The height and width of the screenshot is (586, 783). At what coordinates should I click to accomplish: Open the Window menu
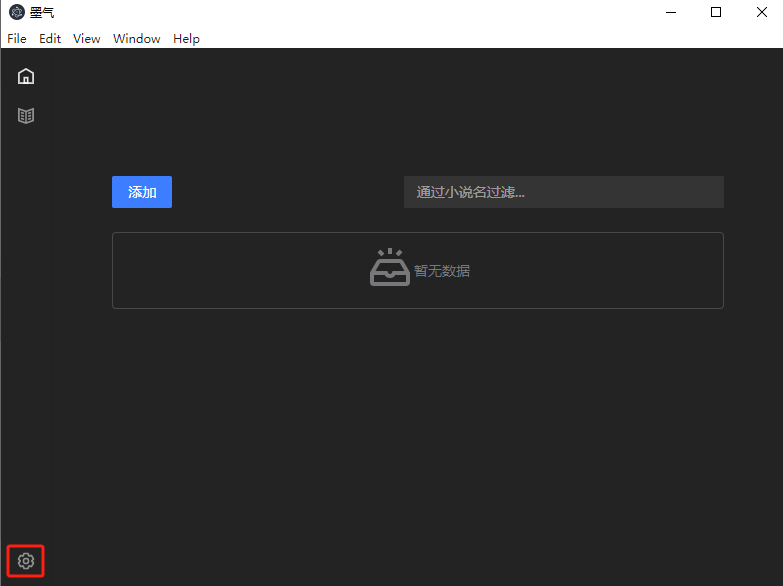(136, 38)
